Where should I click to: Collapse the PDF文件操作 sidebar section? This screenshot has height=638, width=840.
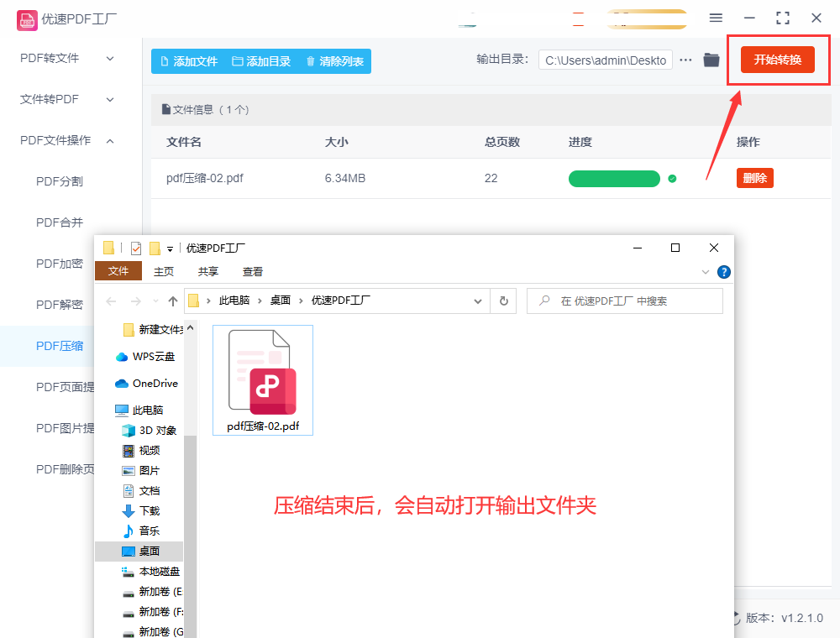pos(110,141)
